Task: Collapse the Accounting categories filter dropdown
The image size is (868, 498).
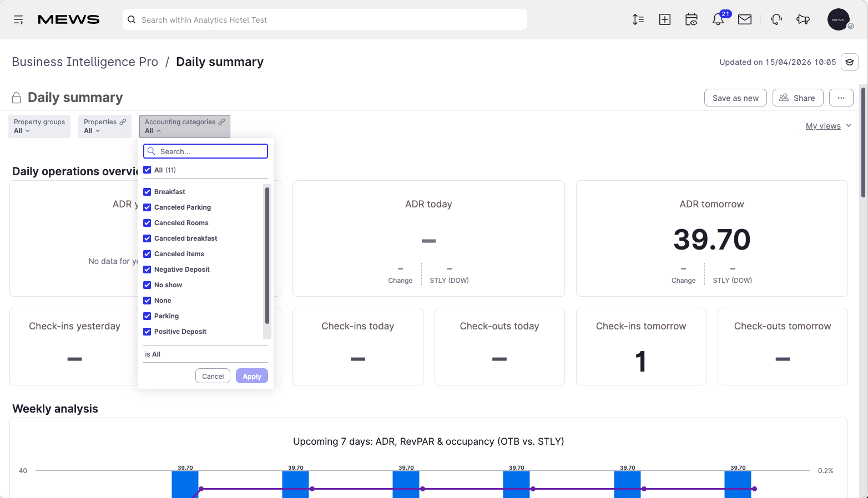Action: tap(185, 126)
